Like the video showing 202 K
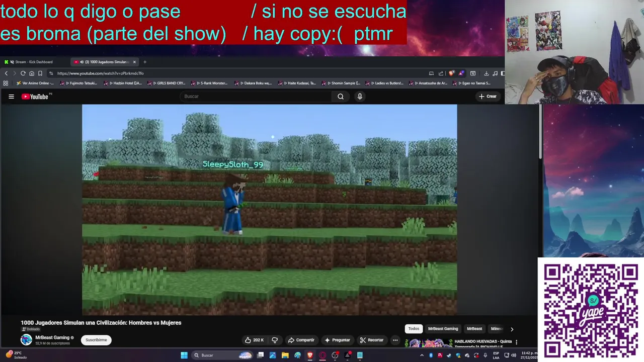Screen dimensions: 644x362 254,340
